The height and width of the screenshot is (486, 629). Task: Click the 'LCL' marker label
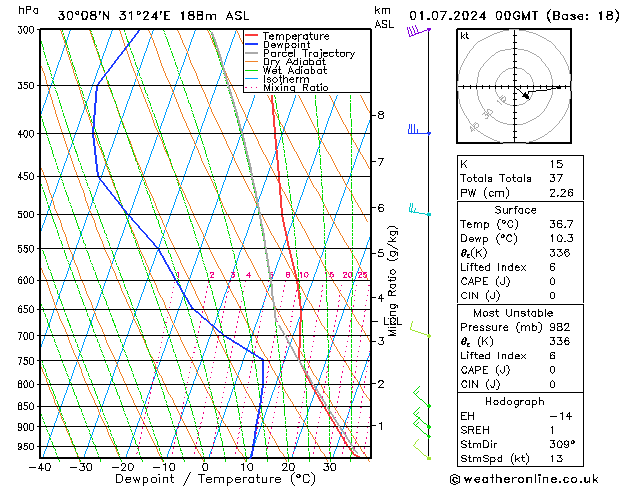(x=392, y=321)
